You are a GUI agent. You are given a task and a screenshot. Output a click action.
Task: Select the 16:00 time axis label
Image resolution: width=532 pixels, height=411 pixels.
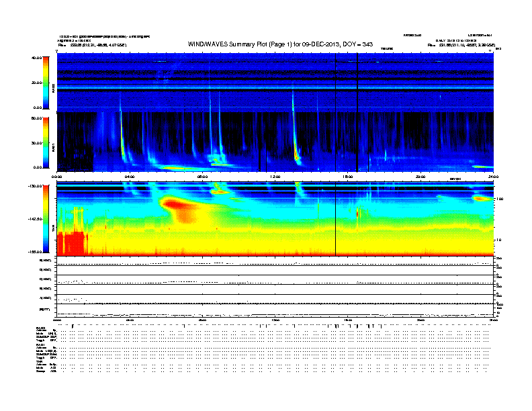tap(348, 177)
